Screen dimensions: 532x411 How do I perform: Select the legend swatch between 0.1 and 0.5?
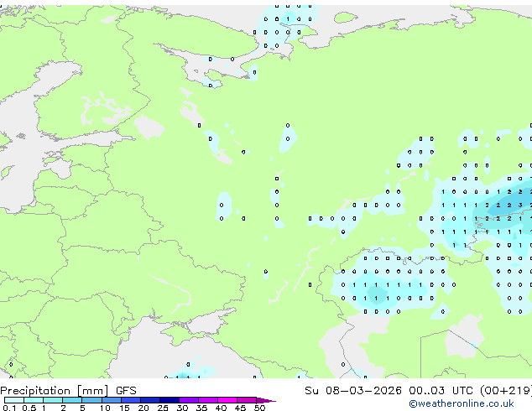point(14,400)
